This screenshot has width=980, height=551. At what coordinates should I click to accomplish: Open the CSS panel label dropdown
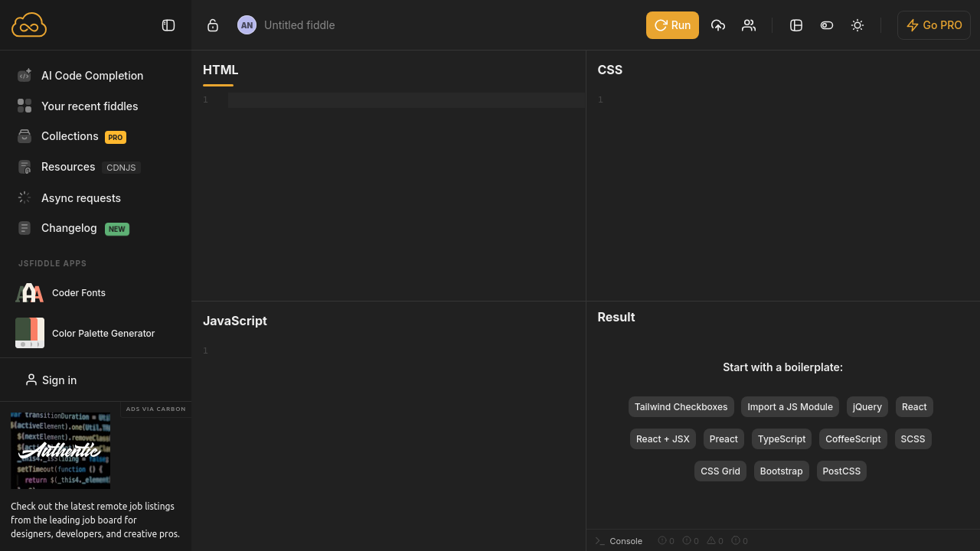pos(610,70)
